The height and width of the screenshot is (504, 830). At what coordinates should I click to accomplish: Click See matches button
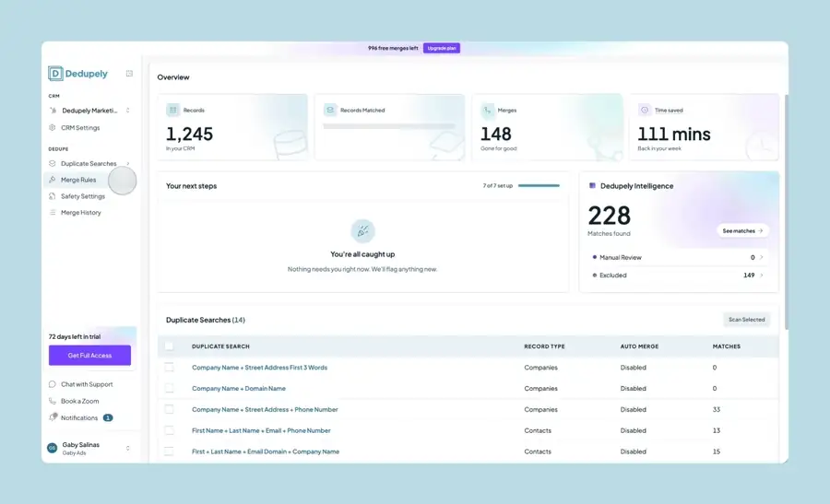point(742,230)
